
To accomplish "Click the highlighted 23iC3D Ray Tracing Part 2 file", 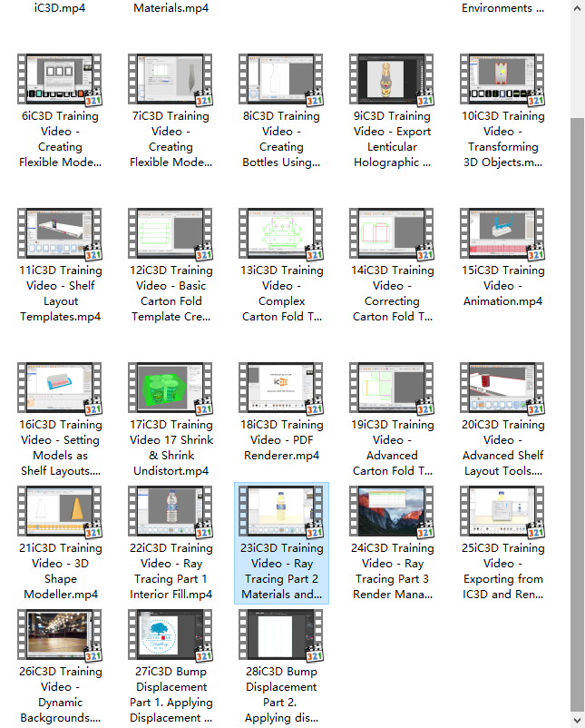I will click(281, 543).
